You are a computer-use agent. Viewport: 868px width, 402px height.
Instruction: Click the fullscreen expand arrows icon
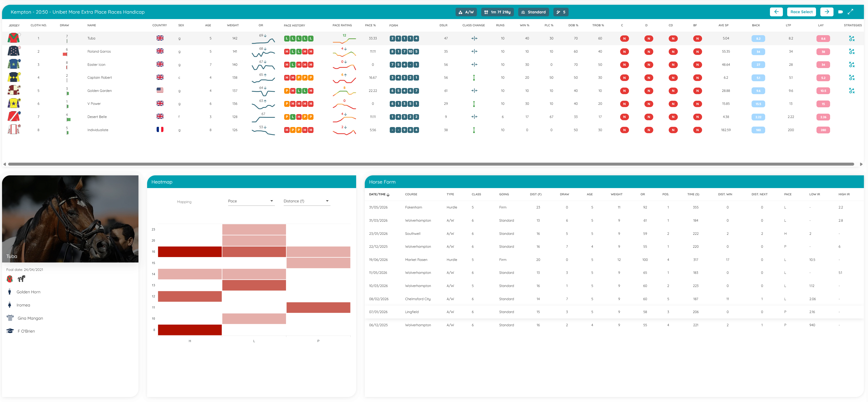851,12
